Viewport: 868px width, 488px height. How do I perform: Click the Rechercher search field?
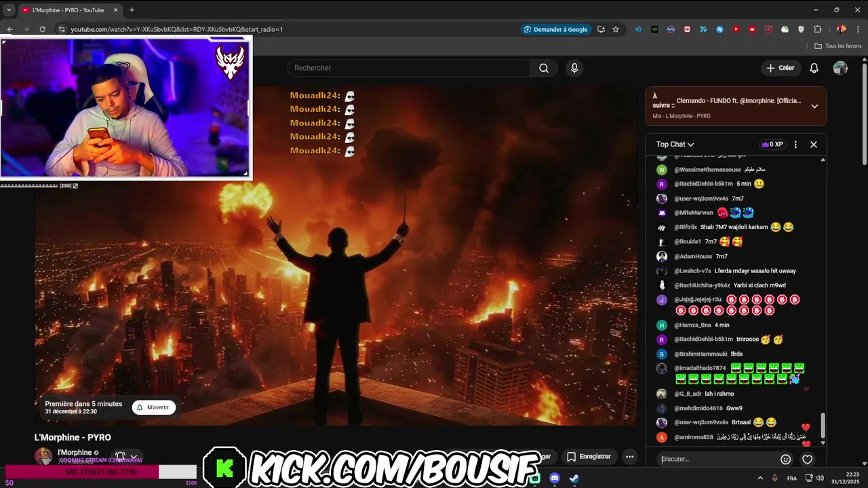409,68
